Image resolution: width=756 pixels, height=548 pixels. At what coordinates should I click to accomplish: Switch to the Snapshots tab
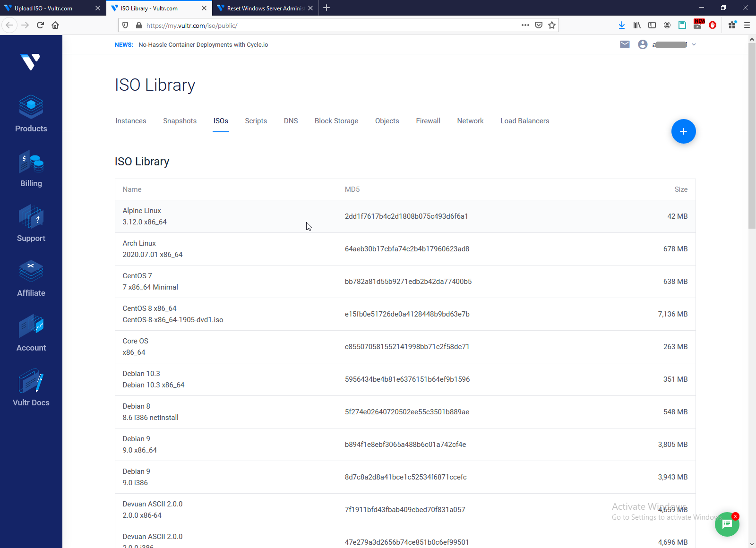click(x=180, y=121)
